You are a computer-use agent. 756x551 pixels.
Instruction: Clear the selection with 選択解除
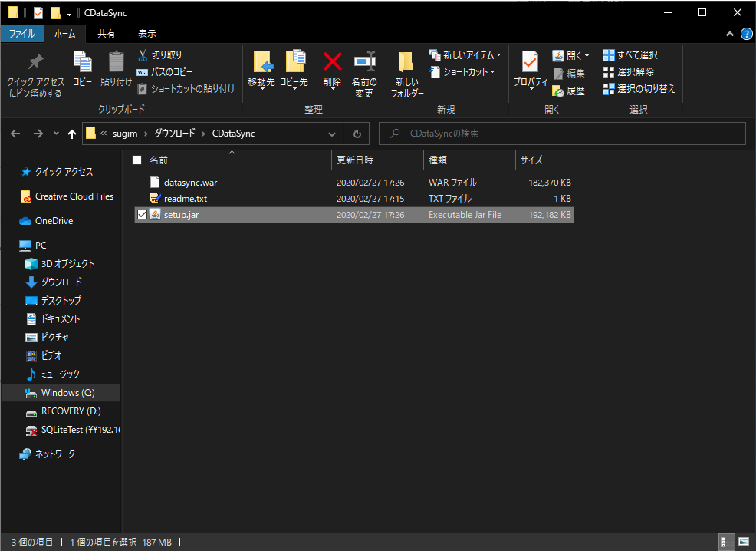tap(628, 72)
